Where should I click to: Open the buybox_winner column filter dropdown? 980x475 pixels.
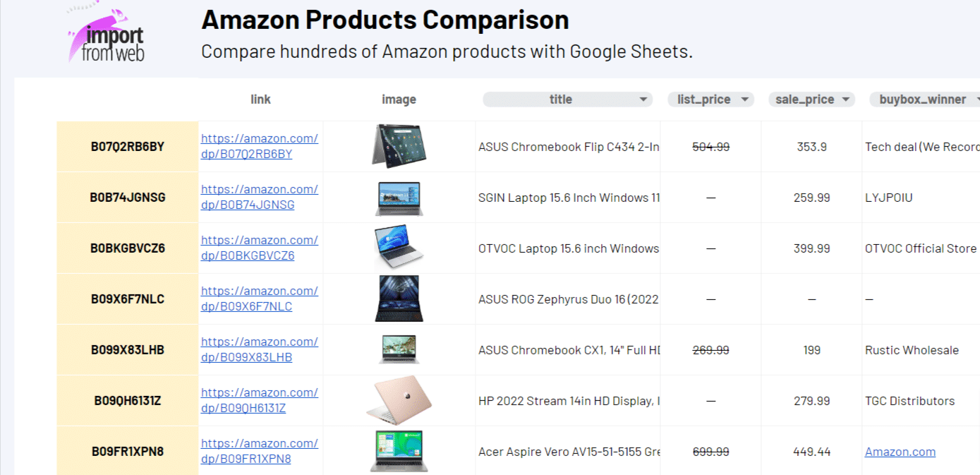[976, 100]
